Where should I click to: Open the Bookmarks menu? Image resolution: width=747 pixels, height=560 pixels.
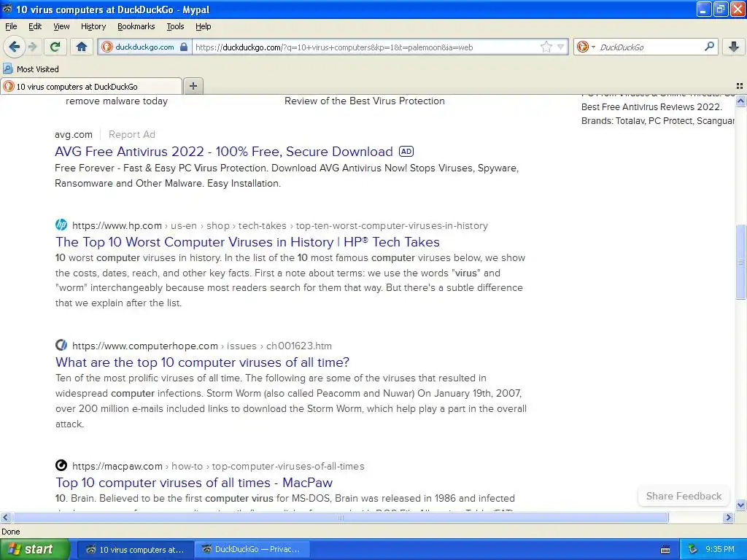pyautogui.click(x=136, y=26)
